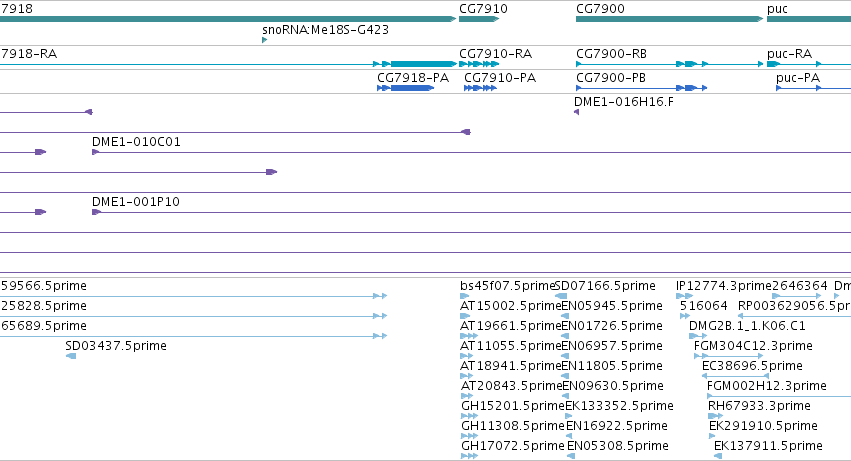This screenshot has width=851, height=461.
Task: Click the EK133352.5prime EST label
Action: (x=619, y=406)
